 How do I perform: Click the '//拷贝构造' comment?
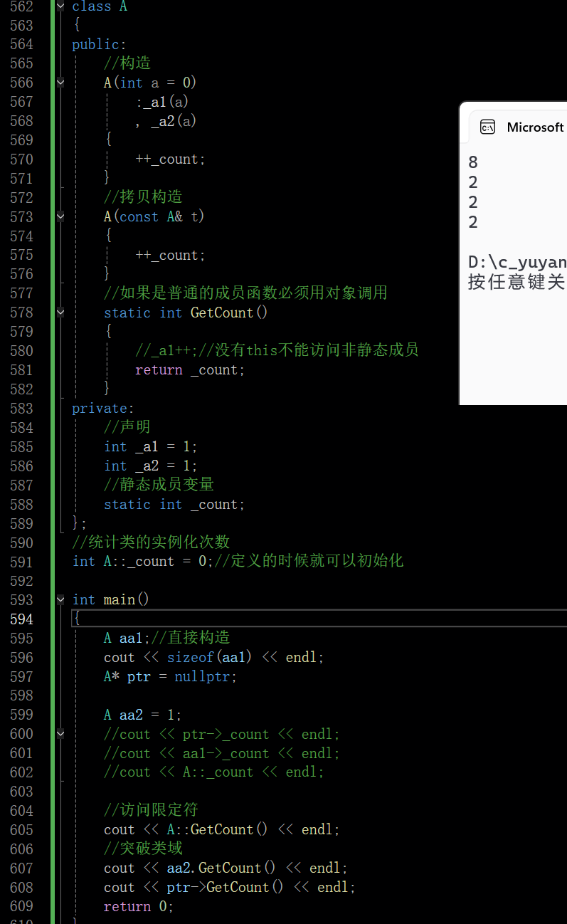[x=143, y=197]
